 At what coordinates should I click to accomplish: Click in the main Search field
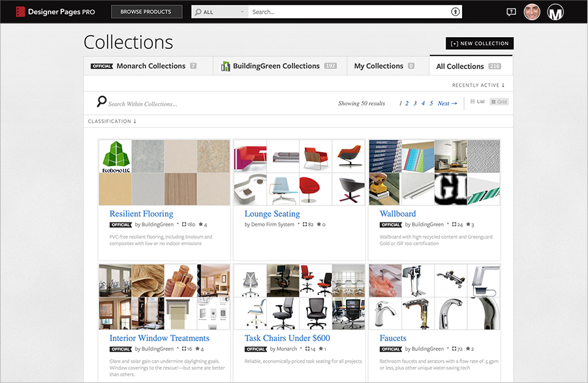(x=348, y=12)
